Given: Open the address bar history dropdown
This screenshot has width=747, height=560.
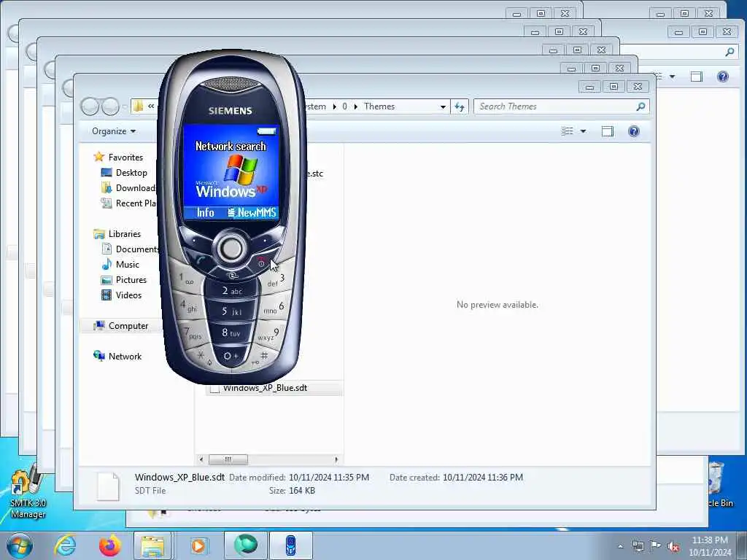Looking at the screenshot, I should [x=443, y=106].
